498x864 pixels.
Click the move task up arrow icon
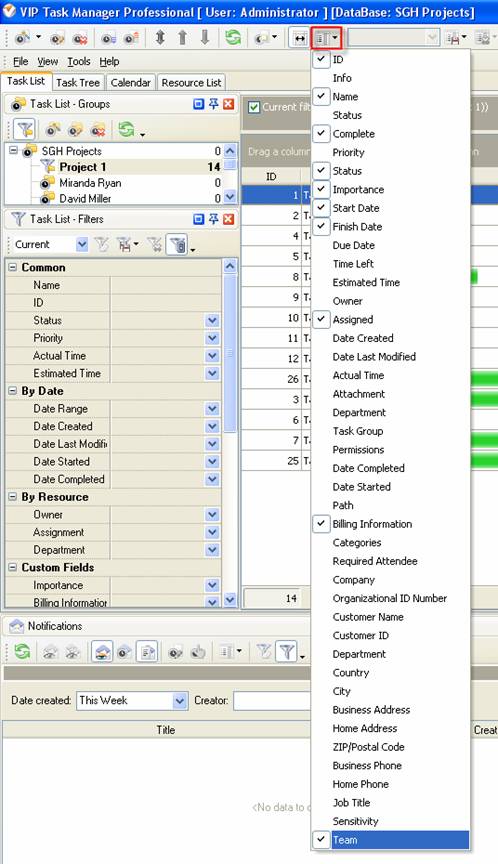pyautogui.click(x=182, y=37)
